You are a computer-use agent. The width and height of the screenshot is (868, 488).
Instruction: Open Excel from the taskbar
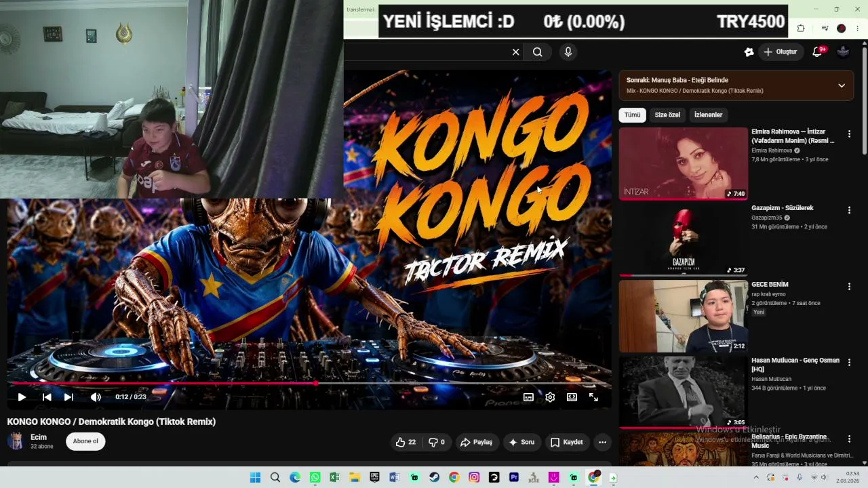pos(334,478)
